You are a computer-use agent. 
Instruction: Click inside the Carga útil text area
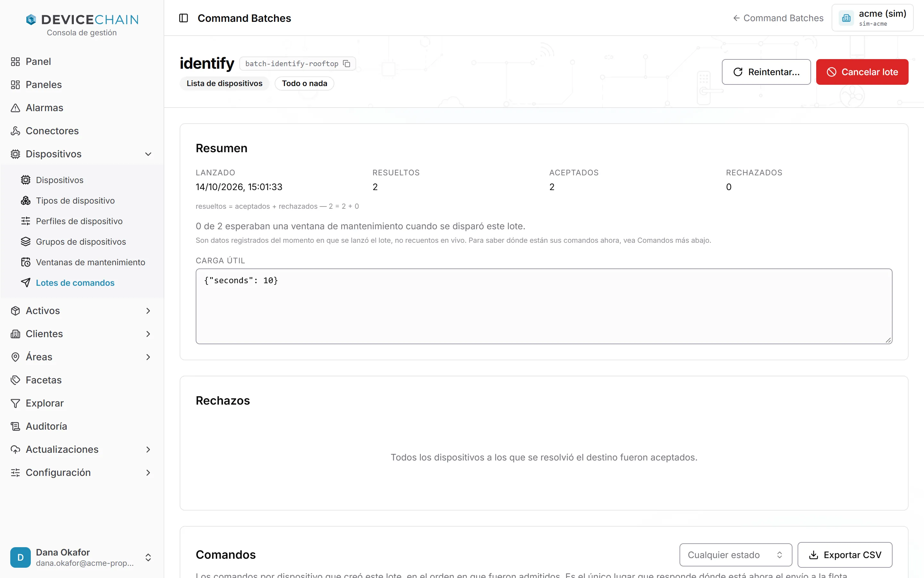click(544, 306)
